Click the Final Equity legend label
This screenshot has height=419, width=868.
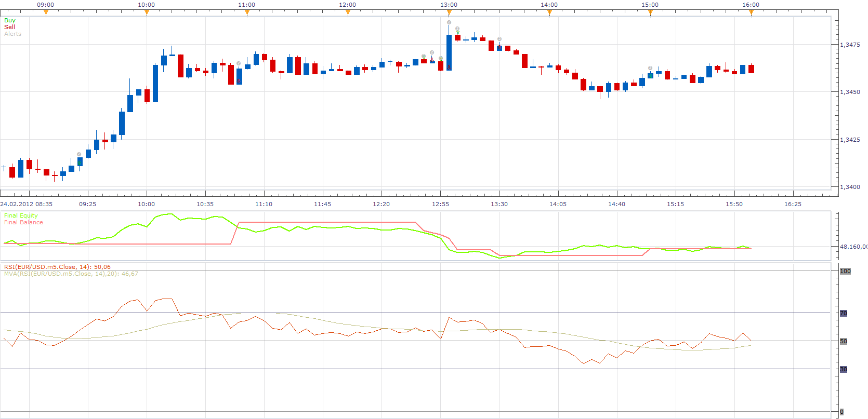point(21,215)
